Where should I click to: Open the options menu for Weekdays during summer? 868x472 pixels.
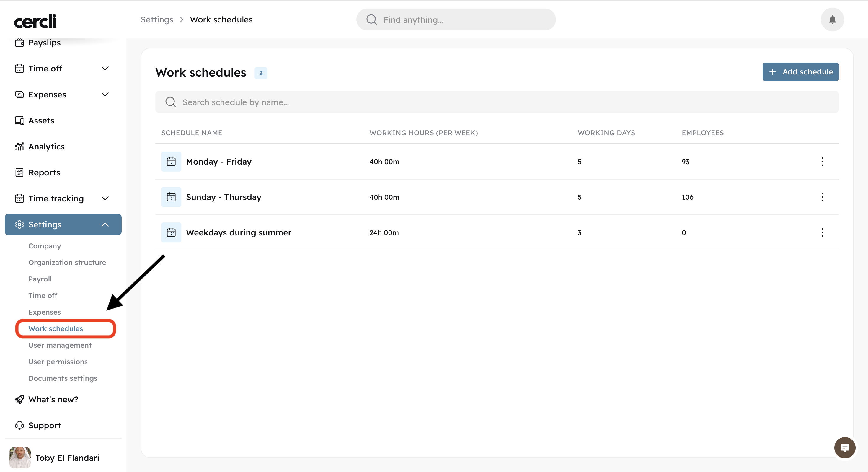coord(822,232)
